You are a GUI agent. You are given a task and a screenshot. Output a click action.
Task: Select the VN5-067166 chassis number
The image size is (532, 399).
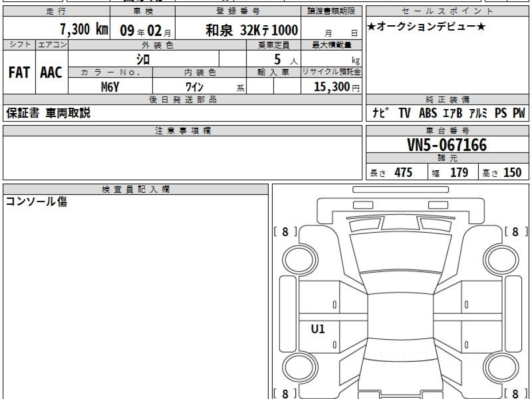(x=447, y=145)
